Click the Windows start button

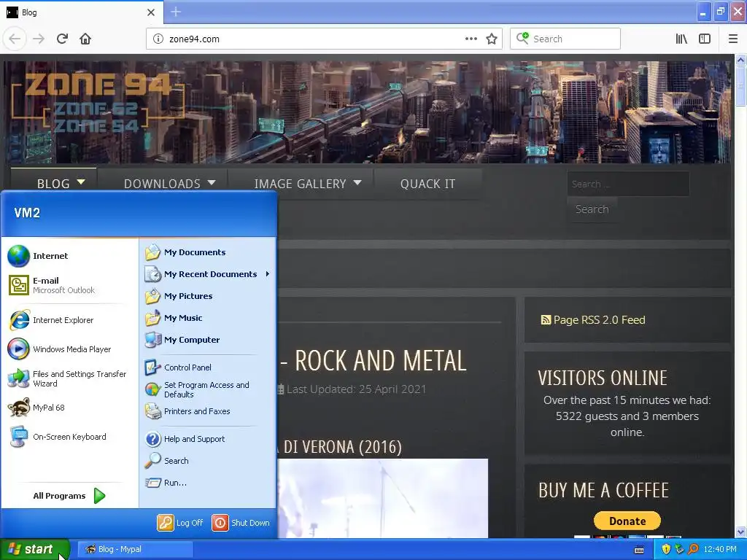point(35,549)
